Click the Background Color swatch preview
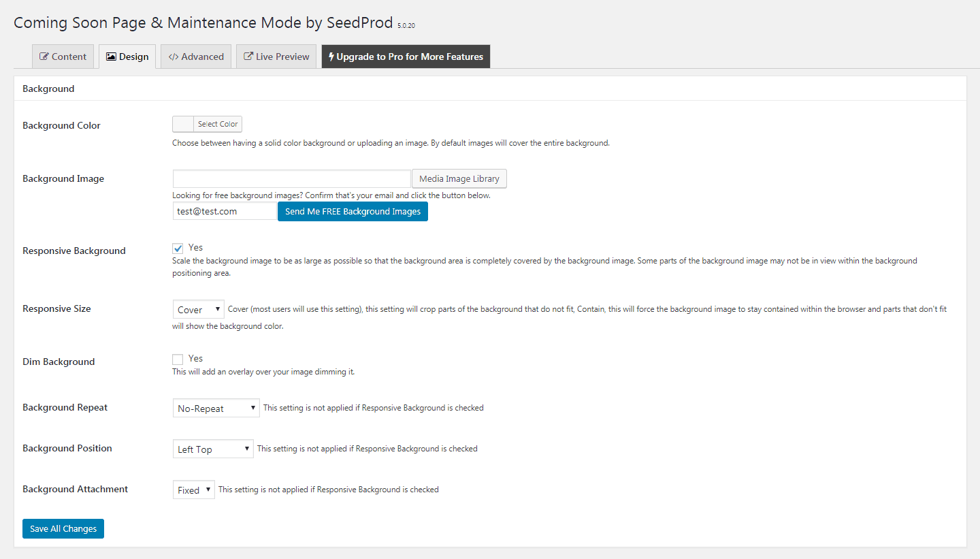Viewport: 980px width, 559px height. [x=183, y=124]
